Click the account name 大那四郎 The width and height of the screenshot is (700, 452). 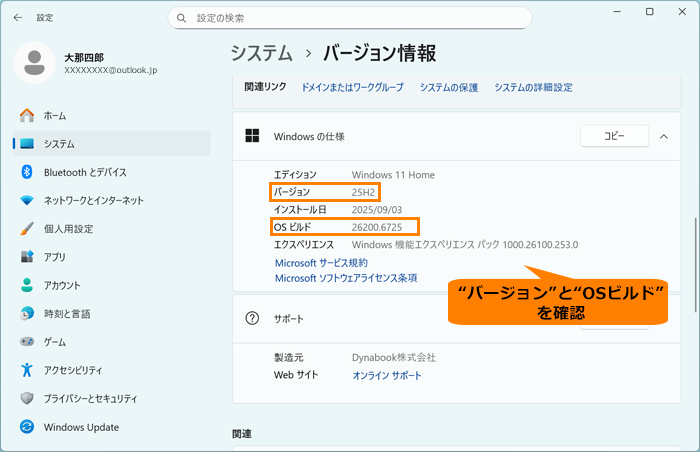coord(84,58)
